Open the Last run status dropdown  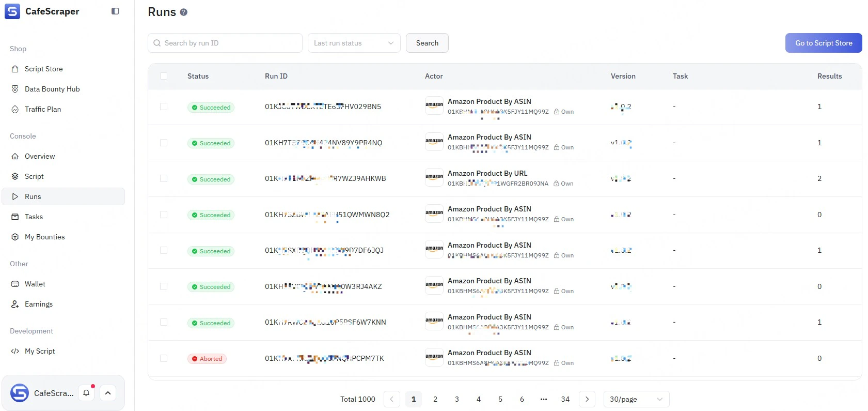coord(354,43)
